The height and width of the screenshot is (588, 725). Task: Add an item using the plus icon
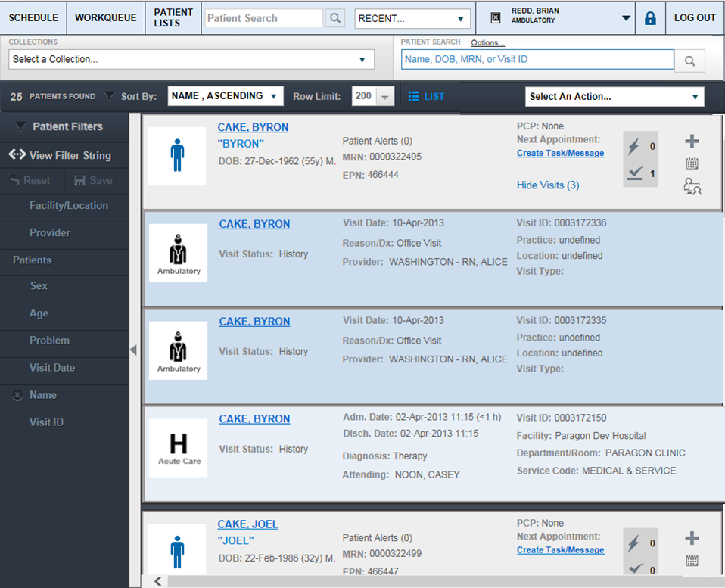692,140
